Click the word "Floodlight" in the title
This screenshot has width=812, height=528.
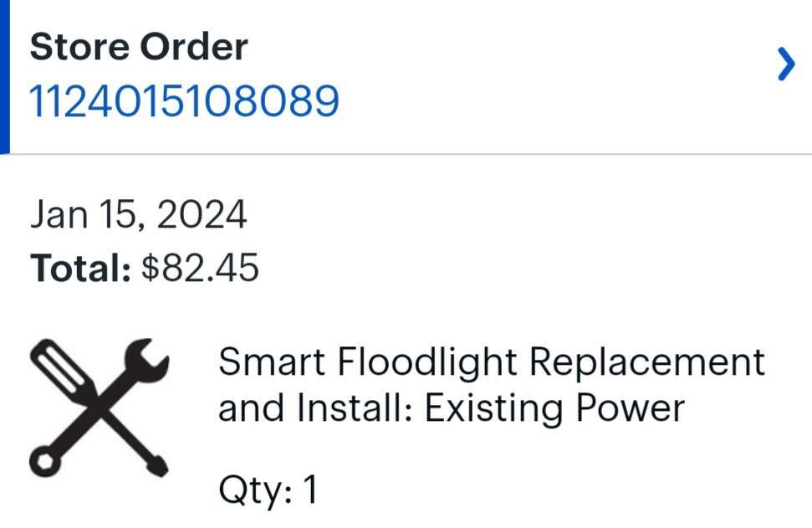pyautogui.click(x=430, y=362)
